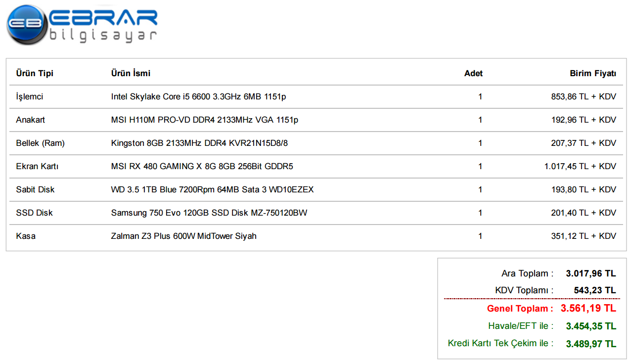This screenshot has height=364, width=629.
Task: Select the Ürün Tipi column header
Action: tap(35, 73)
